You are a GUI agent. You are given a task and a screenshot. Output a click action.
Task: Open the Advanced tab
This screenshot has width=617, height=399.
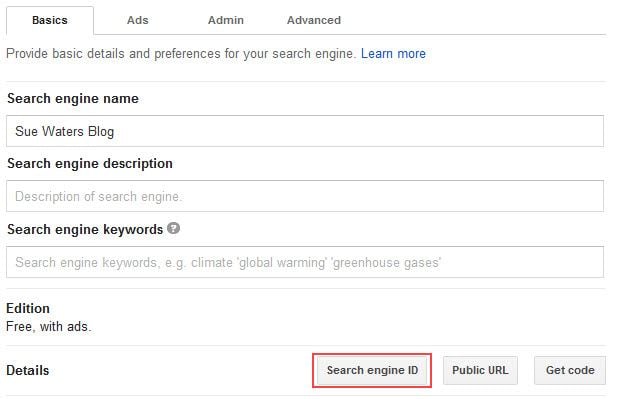[314, 20]
